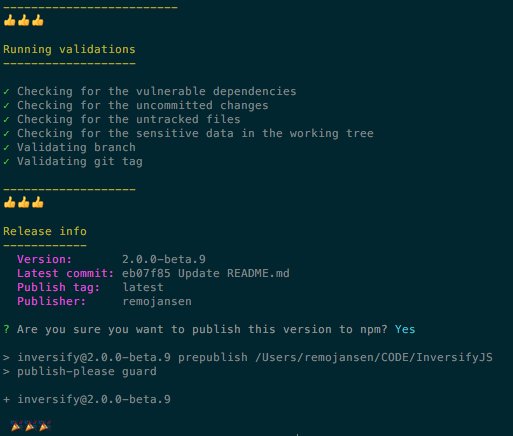The image size is (513, 436).
Task: Click the /Users/remojansen/CODE/InversifyJS path
Action: (374, 357)
